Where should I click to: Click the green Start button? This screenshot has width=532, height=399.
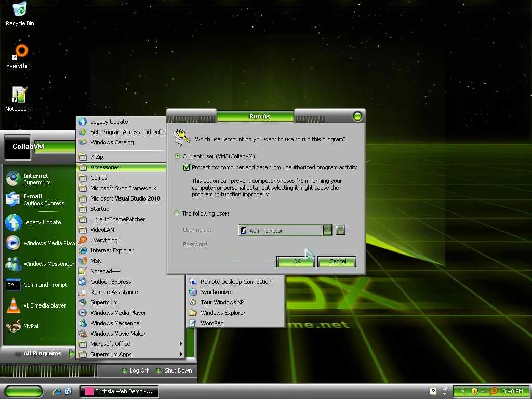tap(23, 391)
